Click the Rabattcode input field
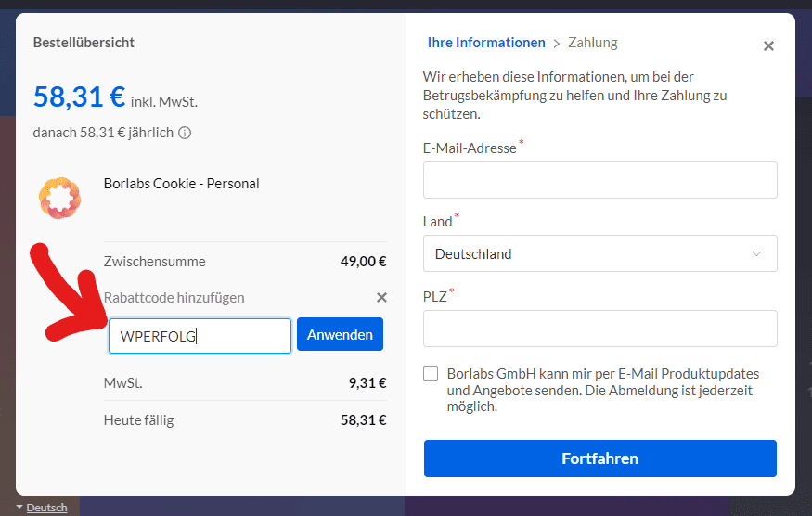Image resolution: width=812 pixels, height=516 pixels. coord(200,336)
